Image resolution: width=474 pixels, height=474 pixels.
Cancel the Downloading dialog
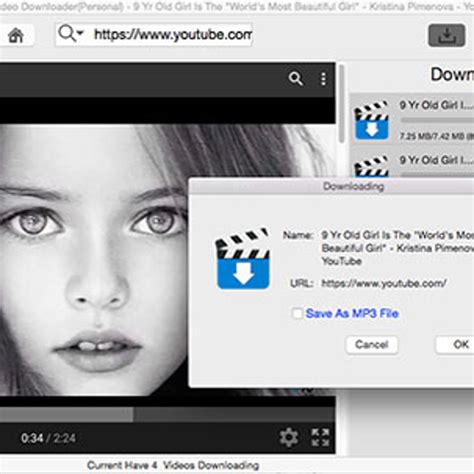coord(372,344)
